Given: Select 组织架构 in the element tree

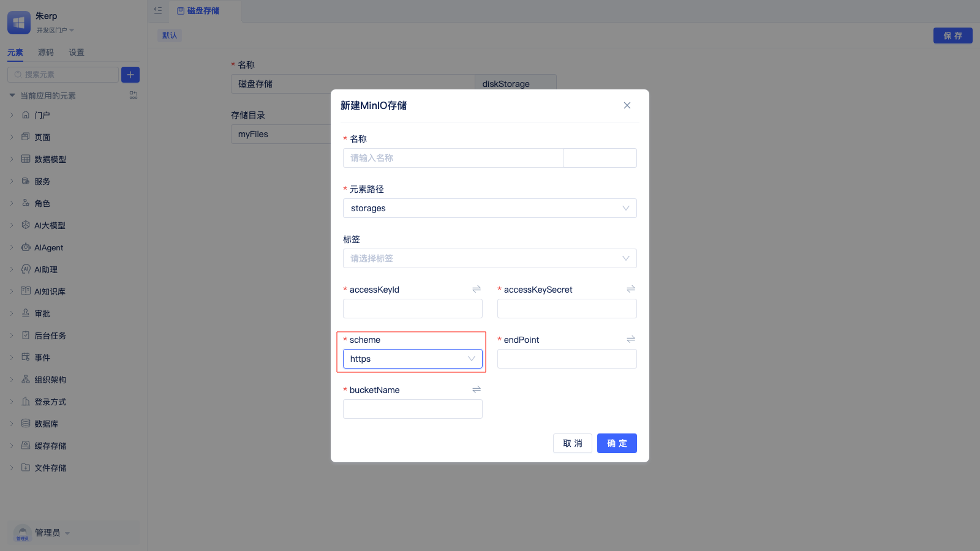Looking at the screenshot, I should (x=50, y=380).
